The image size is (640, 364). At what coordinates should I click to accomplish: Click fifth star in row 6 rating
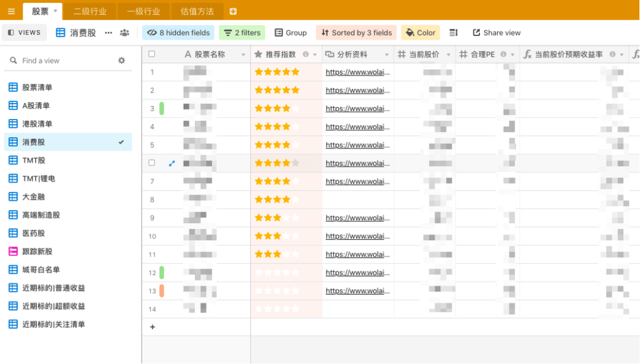pos(296,163)
